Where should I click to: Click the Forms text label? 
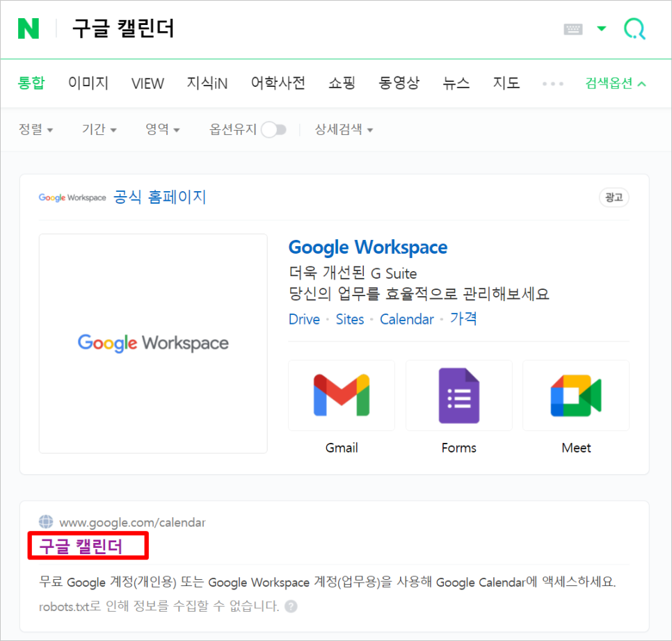point(459,448)
